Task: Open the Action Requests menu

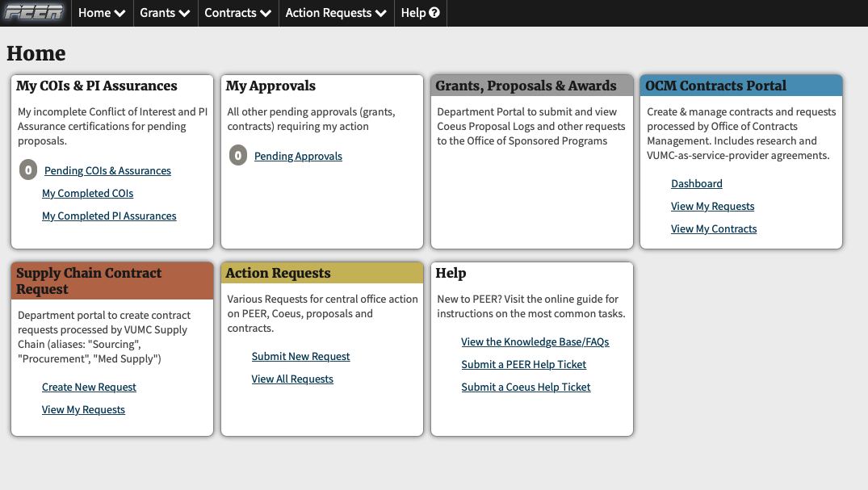Action: 336,13
